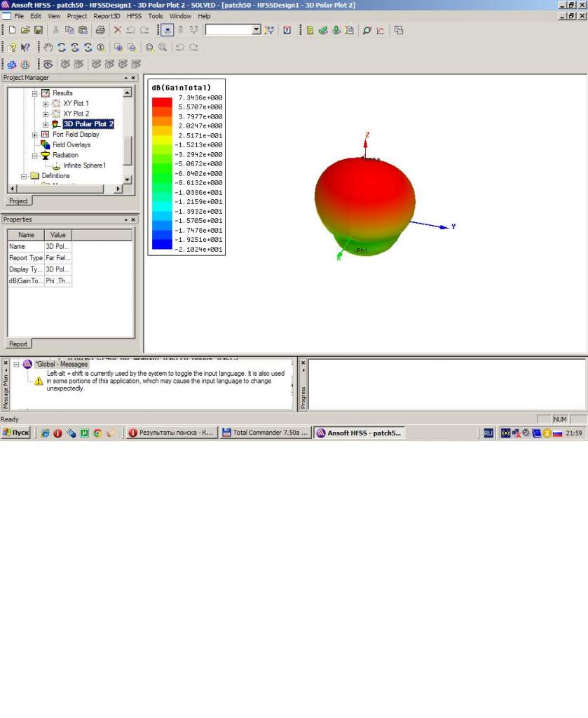Viewport: 588px width, 718px height.
Task: Select the Infinite Sphere1 tree item
Action: (84, 165)
